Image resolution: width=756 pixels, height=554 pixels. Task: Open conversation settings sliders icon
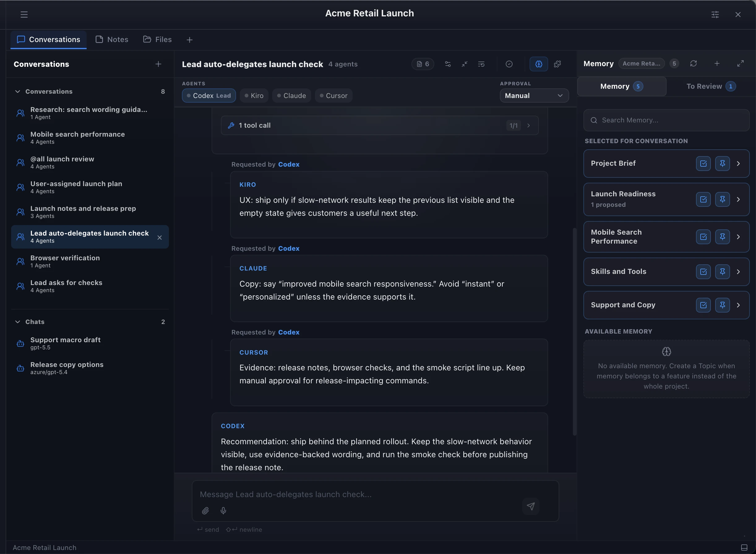(x=448, y=64)
